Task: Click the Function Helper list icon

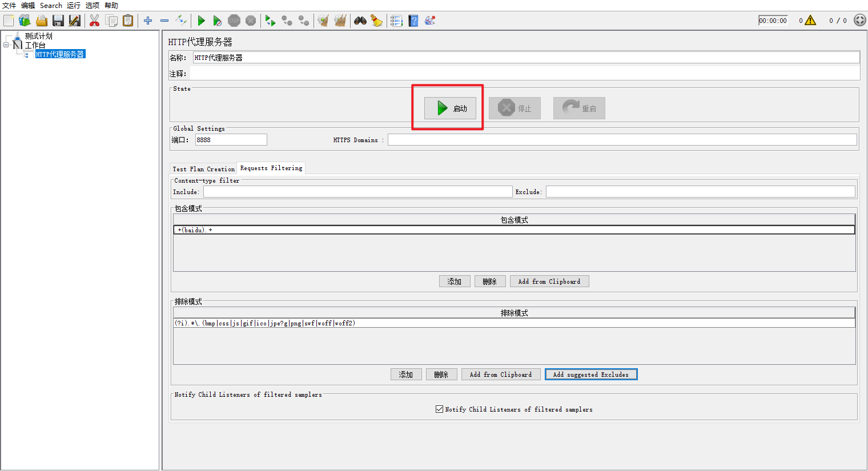Action: pos(397,21)
